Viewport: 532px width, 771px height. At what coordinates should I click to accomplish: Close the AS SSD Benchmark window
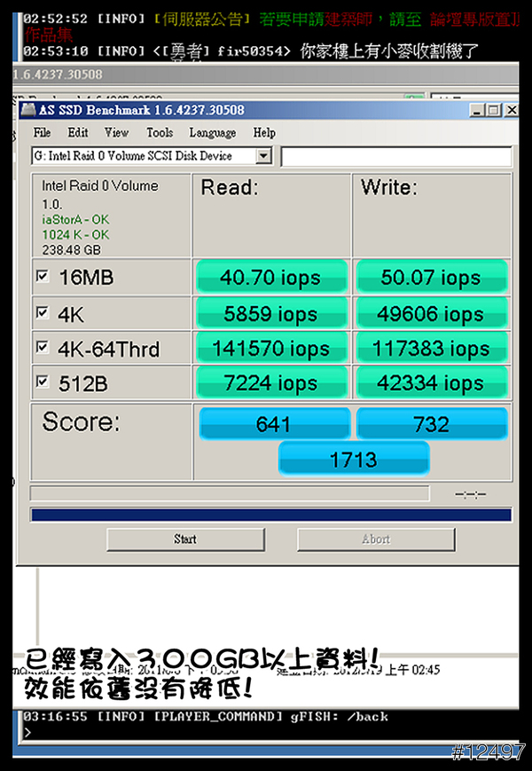coord(512,110)
